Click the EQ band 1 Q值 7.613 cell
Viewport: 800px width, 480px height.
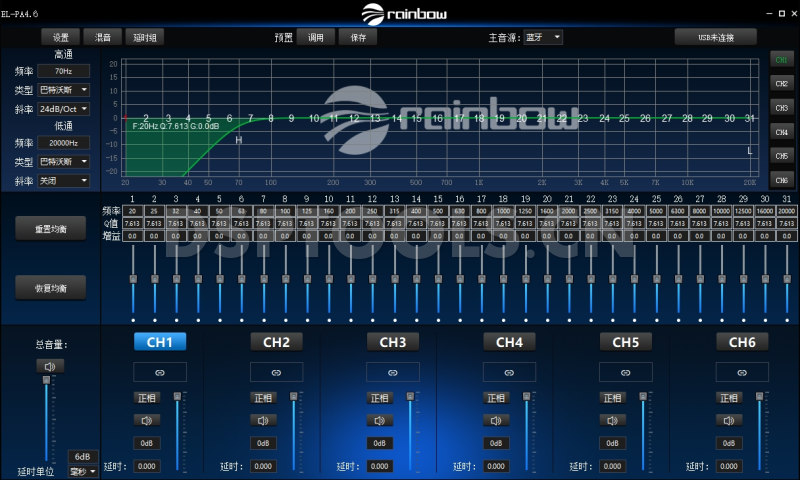(x=132, y=223)
